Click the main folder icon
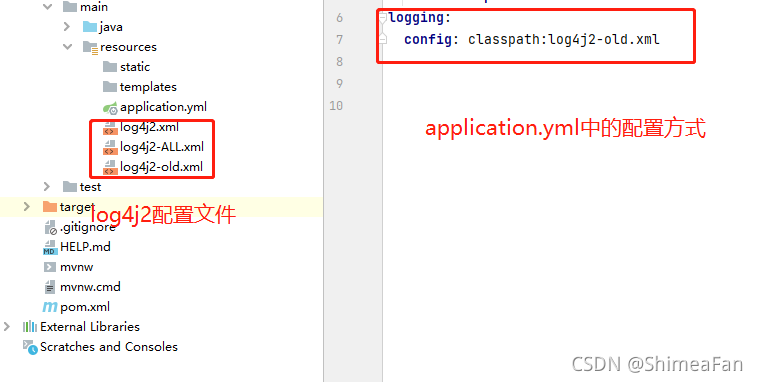This screenshot has width=758, height=382. pyautogui.click(x=70, y=7)
